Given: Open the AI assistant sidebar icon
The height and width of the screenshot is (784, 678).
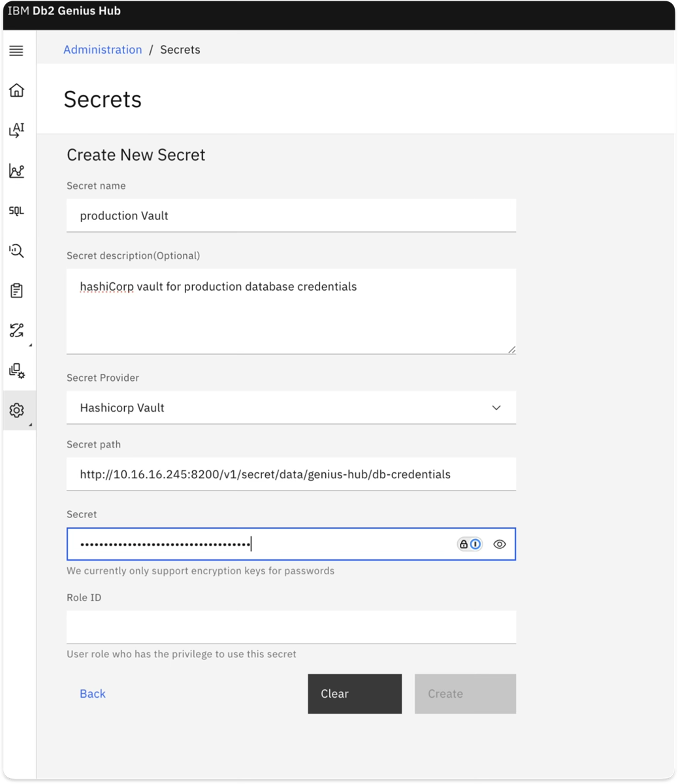Looking at the screenshot, I should click(16, 130).
